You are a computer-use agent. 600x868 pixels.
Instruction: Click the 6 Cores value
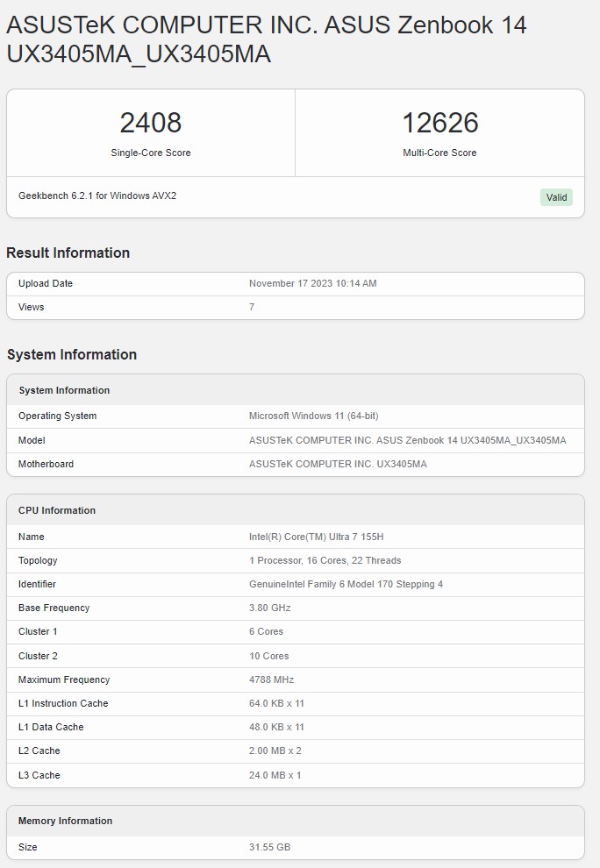point(266,632)
